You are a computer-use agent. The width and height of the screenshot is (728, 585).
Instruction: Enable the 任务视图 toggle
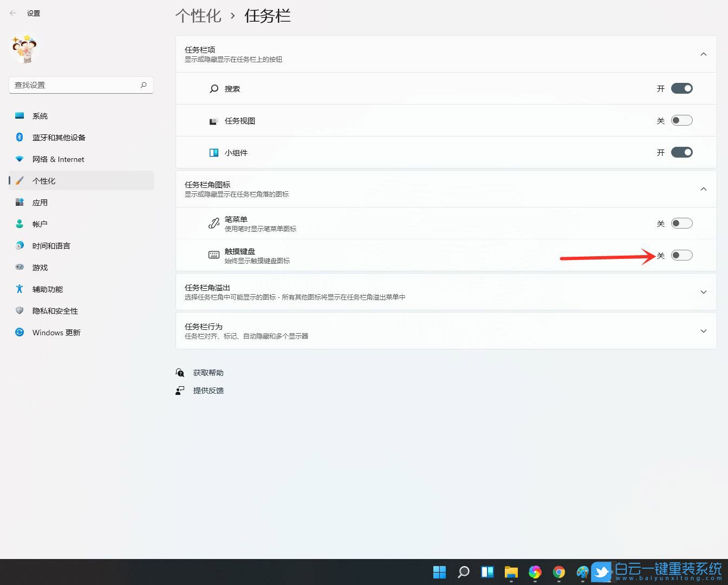tap(682, 120)
